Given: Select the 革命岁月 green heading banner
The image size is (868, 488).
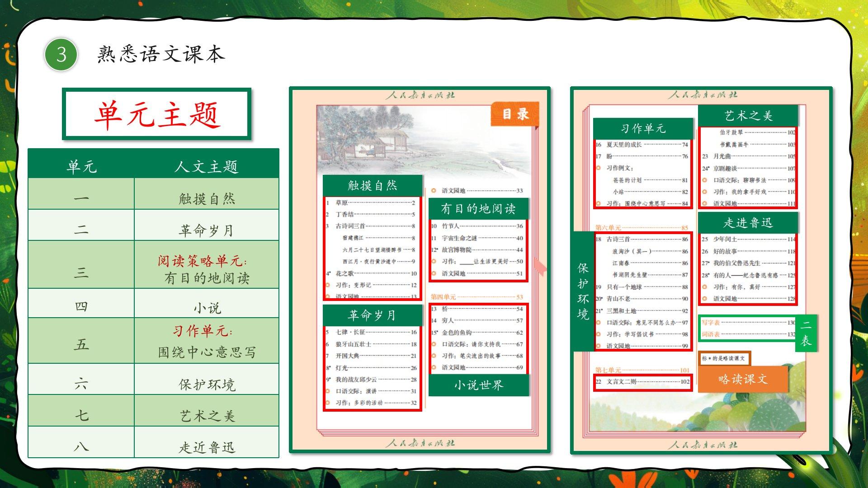Looking at the screenshot, I should 372,315.
